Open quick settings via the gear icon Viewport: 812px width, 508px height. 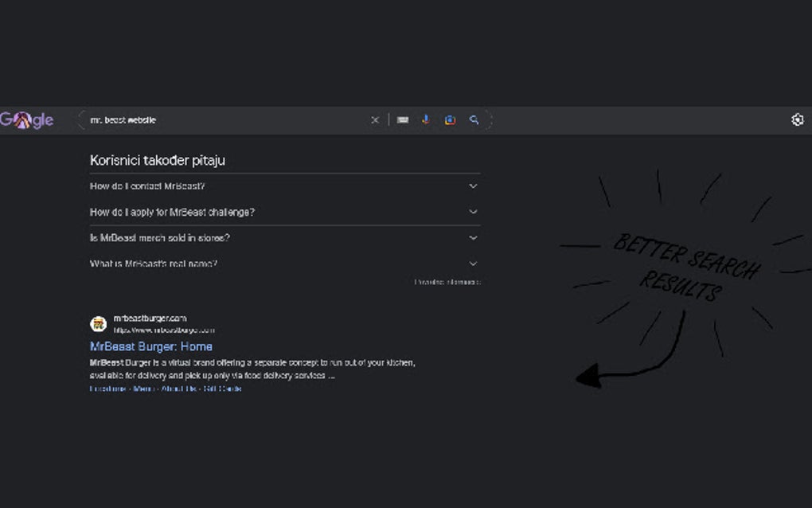tap(798, 119)
